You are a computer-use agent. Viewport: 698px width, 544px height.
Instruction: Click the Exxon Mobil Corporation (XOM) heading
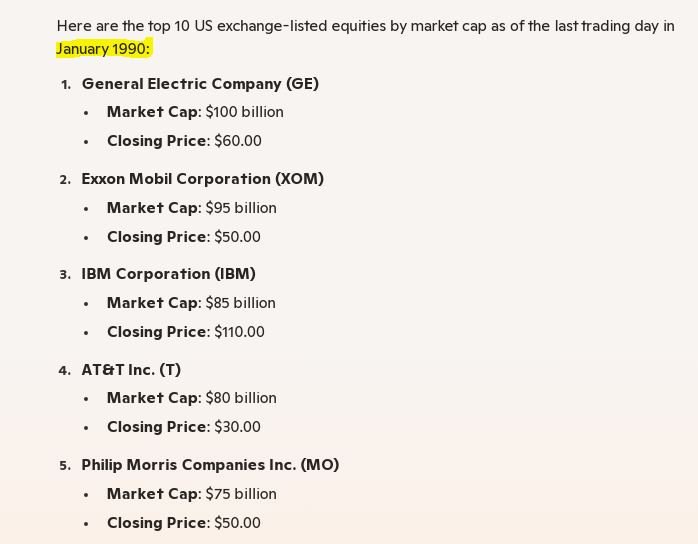[x=202, y=179]
